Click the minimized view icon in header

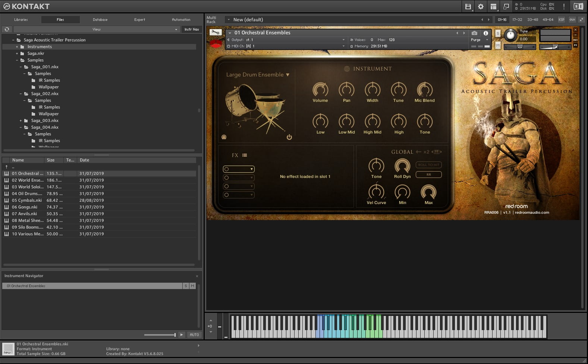[506, 6]
